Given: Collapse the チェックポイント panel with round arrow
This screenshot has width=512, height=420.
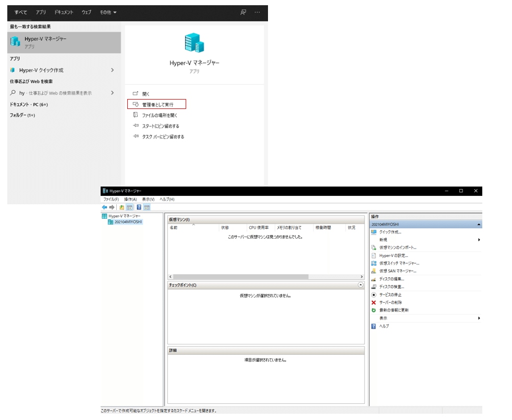Looking at the screenshot, I should click(x=360, y=285).
